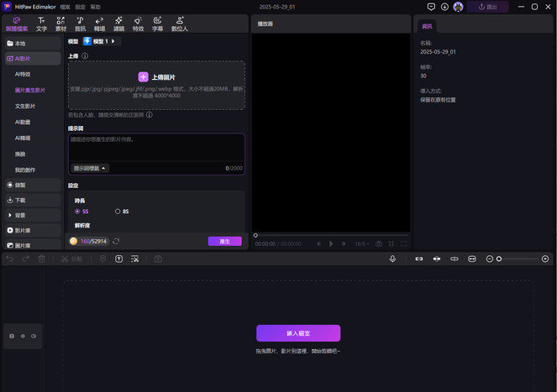This screenshot has width=557, height=392.
Task: Open the 濾鏡 (Filters) tab
Action: pos(118,24)
